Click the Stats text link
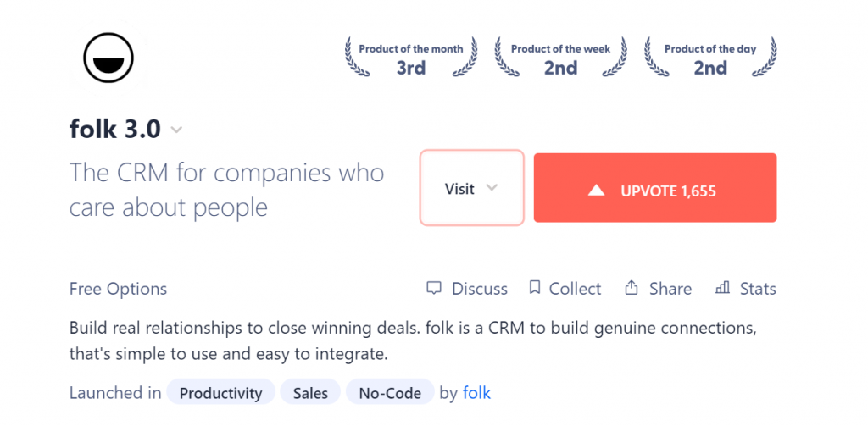Screen dimensions: 868x426 [758, 288]
